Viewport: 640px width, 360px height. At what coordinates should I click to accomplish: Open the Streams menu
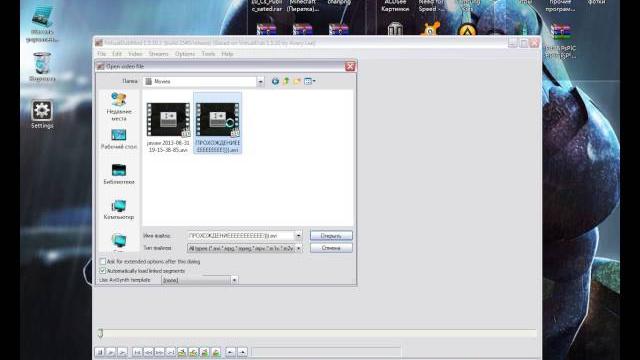coord(158,54)
